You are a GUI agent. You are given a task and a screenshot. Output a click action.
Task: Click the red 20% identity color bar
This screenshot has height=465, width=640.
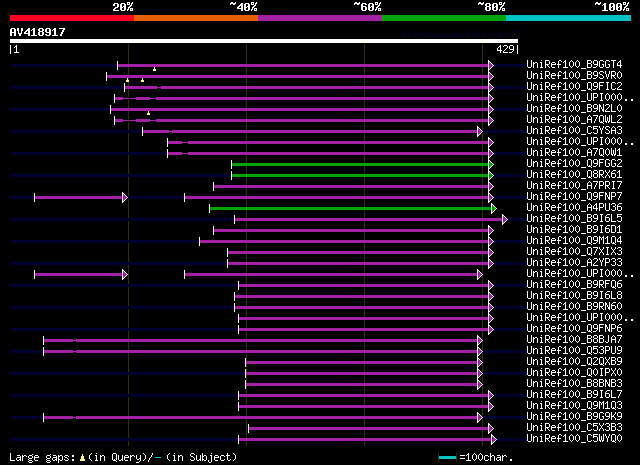[x=72, y=18]
